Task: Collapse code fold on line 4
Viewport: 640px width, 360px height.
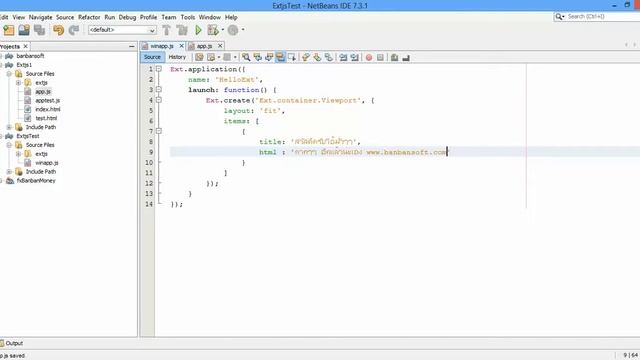Action: pyautogui.click(x=159, y=100)
